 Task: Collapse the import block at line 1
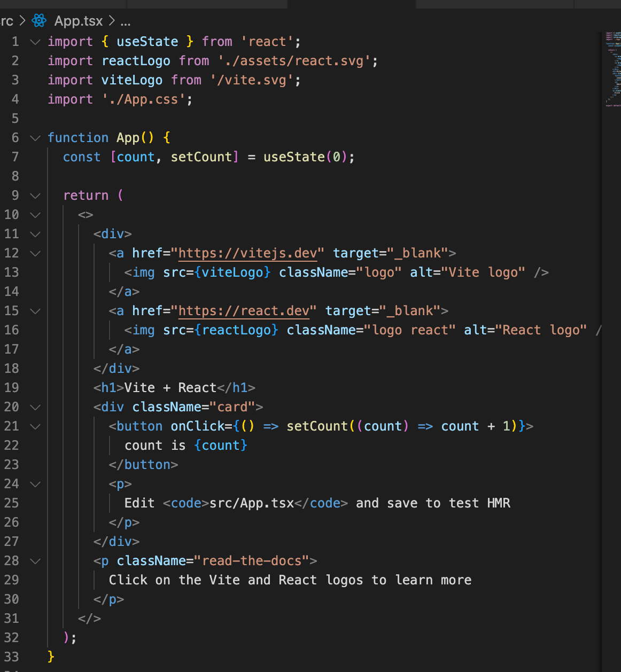(x=35, y=41)
